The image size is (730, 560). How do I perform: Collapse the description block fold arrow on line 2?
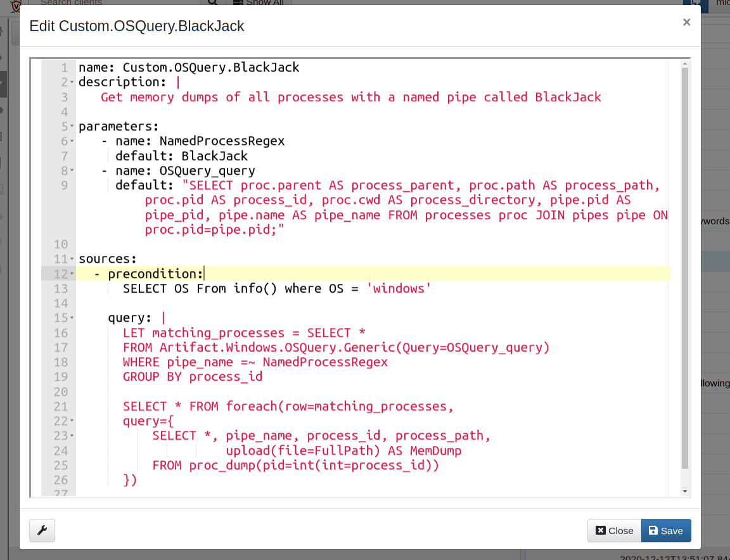pyautogui.click(x=72, y=83)
